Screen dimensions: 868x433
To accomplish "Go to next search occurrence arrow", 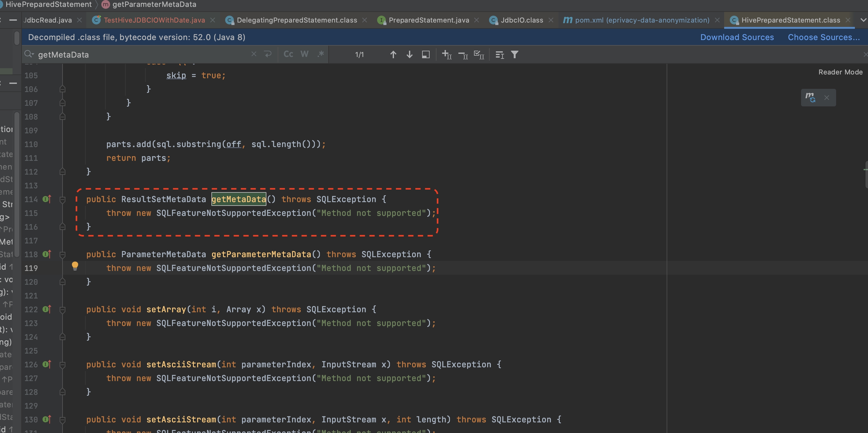I will pos(409,55).
